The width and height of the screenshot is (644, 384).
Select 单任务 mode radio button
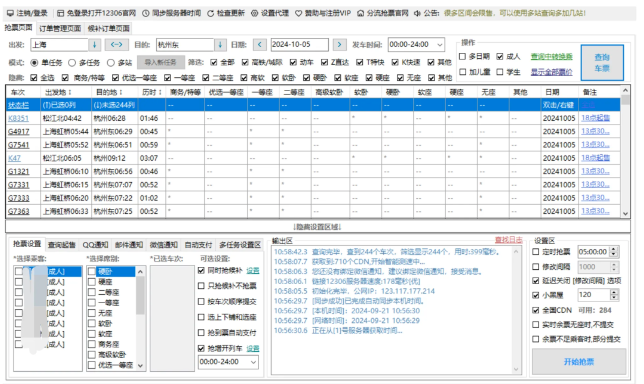pos(34,62)
